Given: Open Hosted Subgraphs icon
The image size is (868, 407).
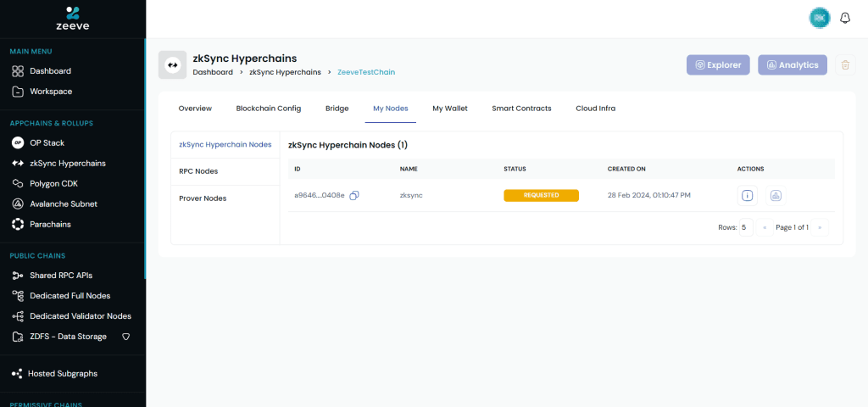Looking at the screenshot, I should [17, 374].
